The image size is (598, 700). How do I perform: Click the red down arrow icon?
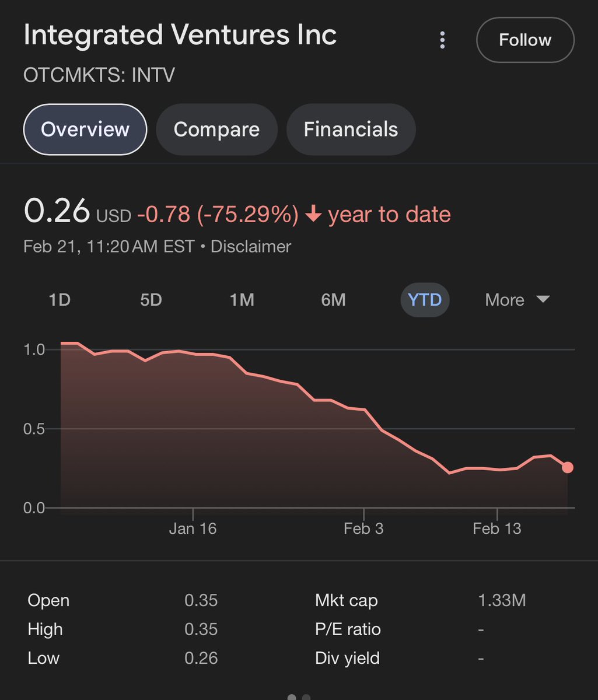(x=313, y=215)
